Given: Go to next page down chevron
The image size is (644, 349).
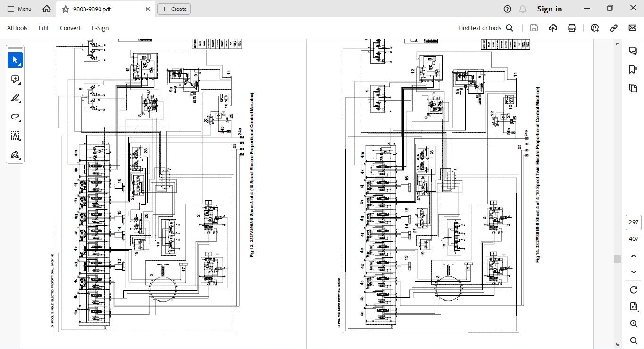Looking at the screenshot, I should (634, 272).
